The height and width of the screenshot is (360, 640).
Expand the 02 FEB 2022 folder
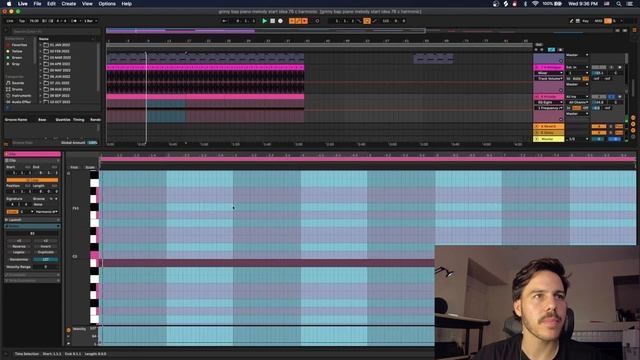click(40, 51)
